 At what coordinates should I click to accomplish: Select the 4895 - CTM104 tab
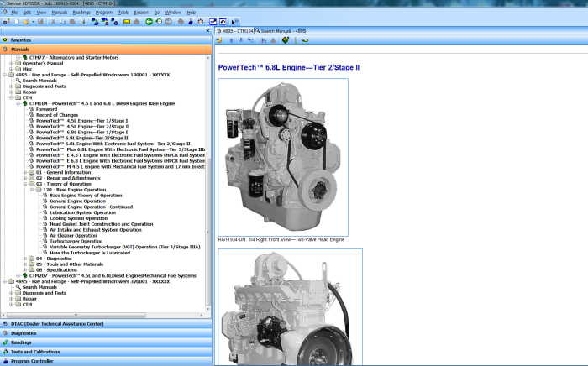pos(234,31)
